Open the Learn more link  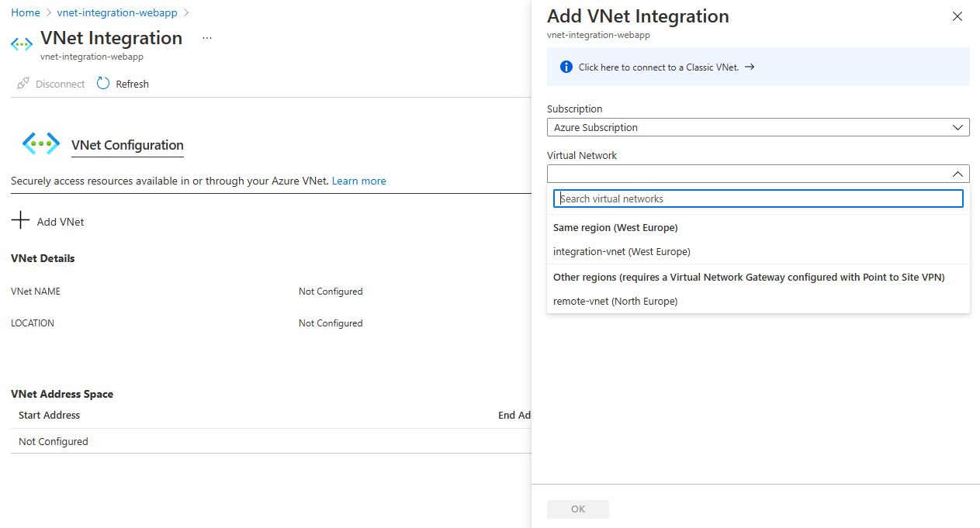coord(358,181)
